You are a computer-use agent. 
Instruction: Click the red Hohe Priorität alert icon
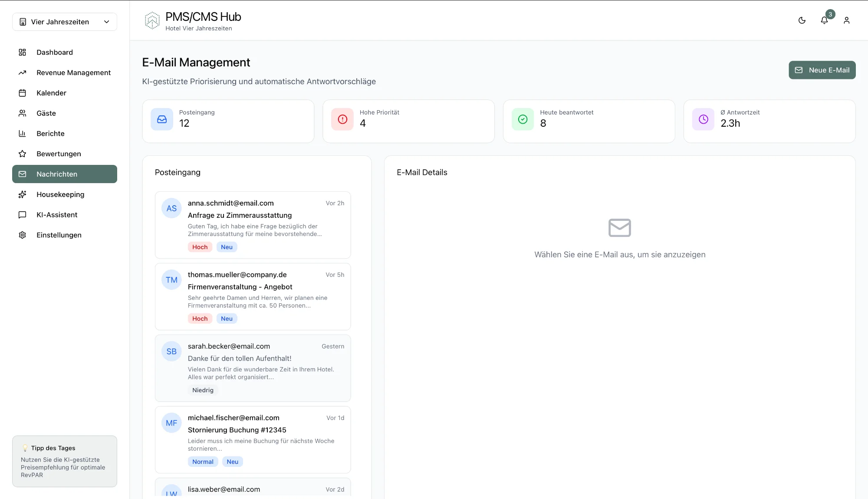[x=342, y=119]
